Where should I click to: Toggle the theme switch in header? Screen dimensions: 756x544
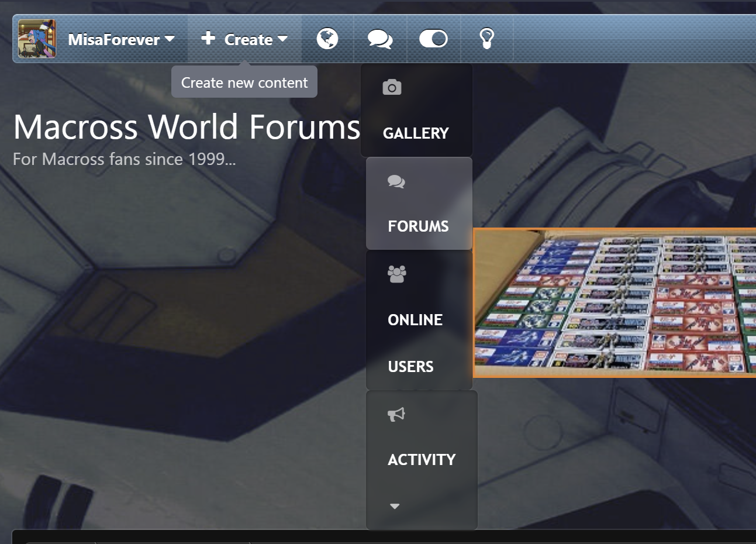(x=433, y=39)
